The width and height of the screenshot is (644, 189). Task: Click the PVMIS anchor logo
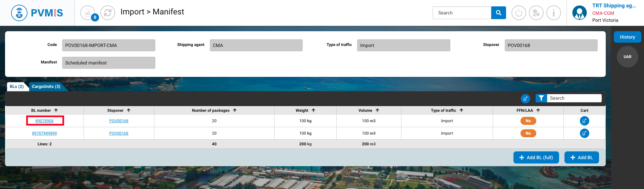pos(19,13)
